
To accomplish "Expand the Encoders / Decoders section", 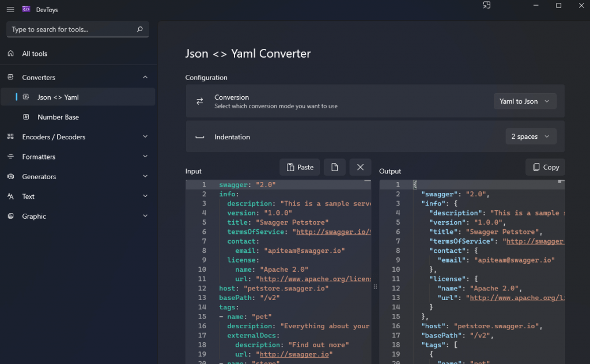I will pyautogui.click(x=145, y=137).
